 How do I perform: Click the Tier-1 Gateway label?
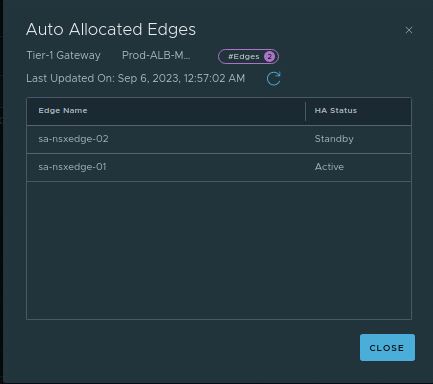click(63, 55)
